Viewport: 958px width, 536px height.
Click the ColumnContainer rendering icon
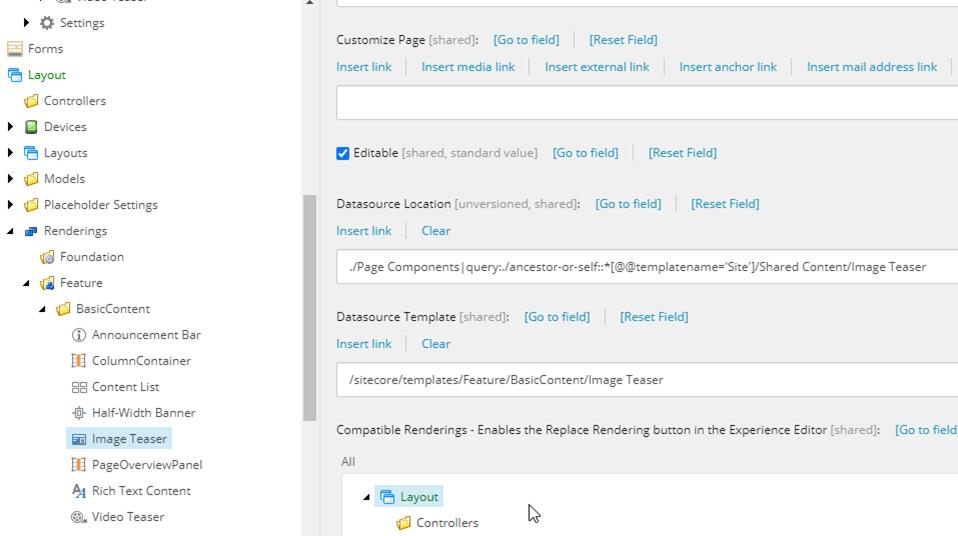click(79, 361)
